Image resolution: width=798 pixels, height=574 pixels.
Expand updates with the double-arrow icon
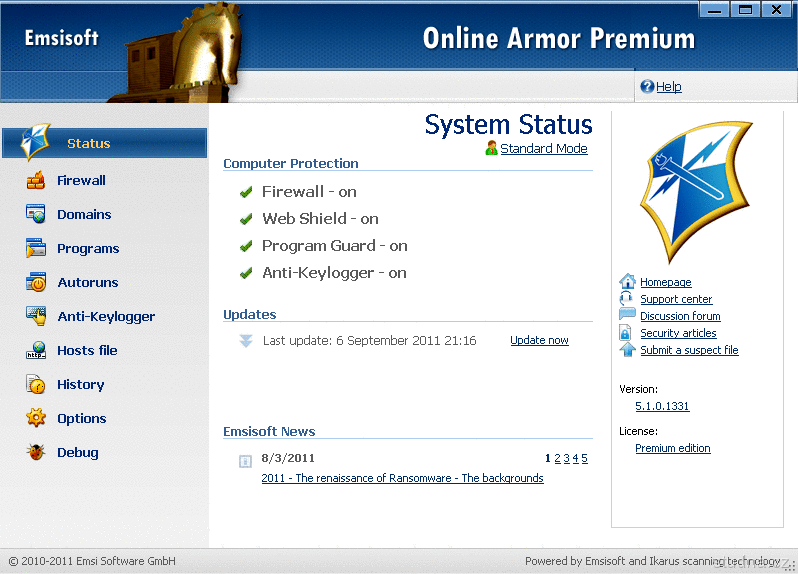point(246,341)
